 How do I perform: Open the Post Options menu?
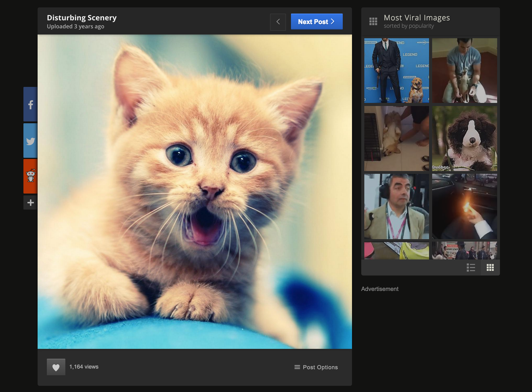pos(316,367)
